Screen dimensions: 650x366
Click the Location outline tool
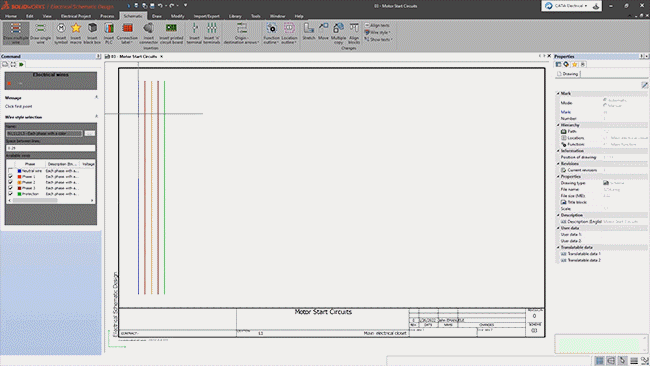click(x=289, y=33)
